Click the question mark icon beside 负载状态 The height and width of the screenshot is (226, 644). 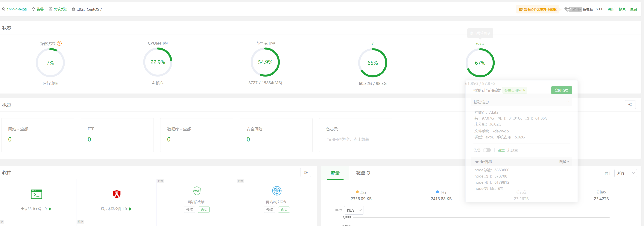(59, 43)
